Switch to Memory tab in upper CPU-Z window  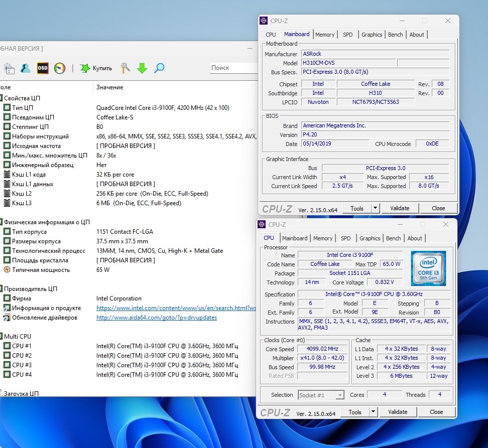[x=325, y=35]
